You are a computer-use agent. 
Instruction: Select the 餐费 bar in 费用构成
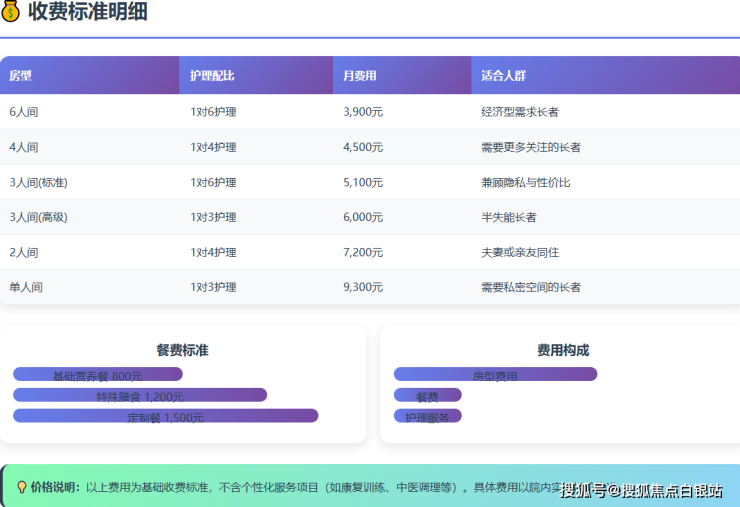[x=428, y=396]
